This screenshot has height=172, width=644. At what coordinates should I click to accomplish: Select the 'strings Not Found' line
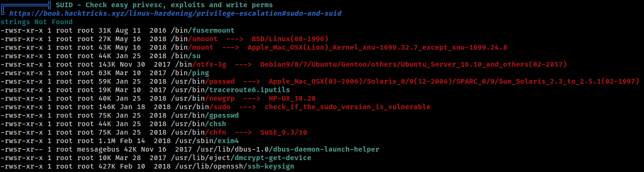point(37,22)
